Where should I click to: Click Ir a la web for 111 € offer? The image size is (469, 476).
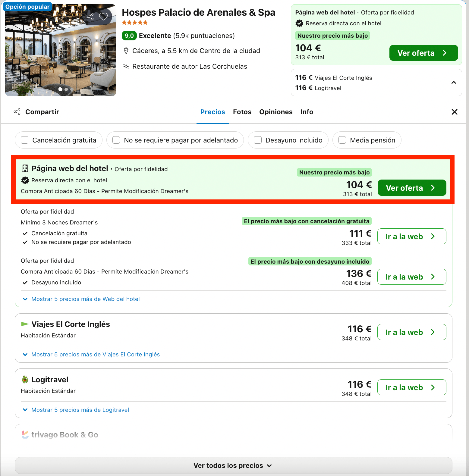(412, 236)
